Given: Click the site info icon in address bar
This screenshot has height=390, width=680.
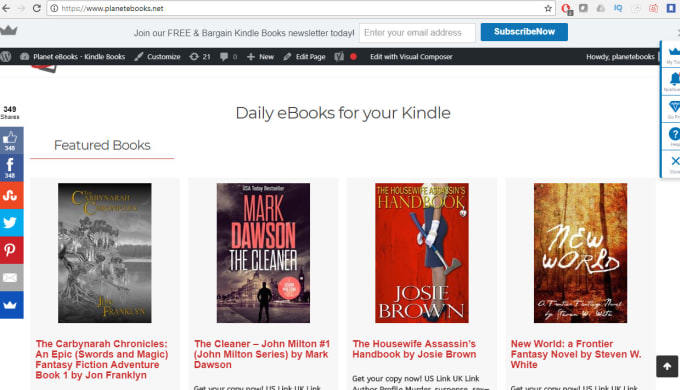Looking at the screenshot, I should coord(54,8).
